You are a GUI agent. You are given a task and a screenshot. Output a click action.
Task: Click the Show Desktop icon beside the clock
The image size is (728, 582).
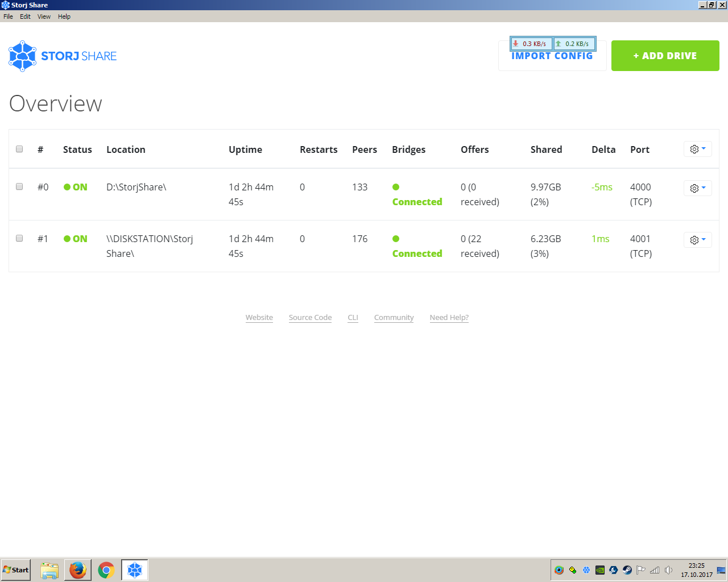tap(721, 570)
